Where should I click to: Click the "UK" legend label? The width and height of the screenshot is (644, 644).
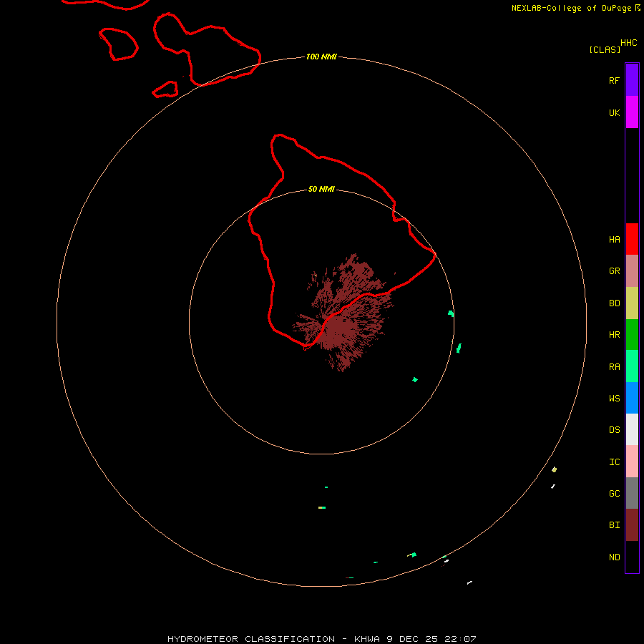tap(614, 113)
